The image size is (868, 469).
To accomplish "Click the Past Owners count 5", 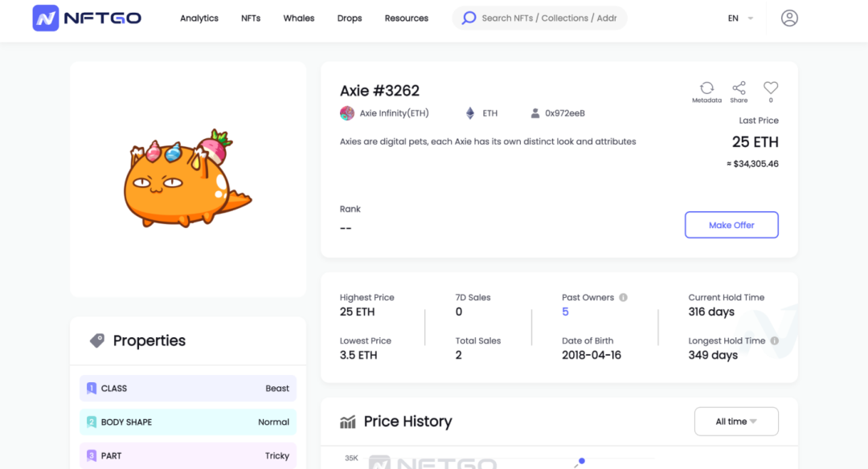I will click(565, 312).
